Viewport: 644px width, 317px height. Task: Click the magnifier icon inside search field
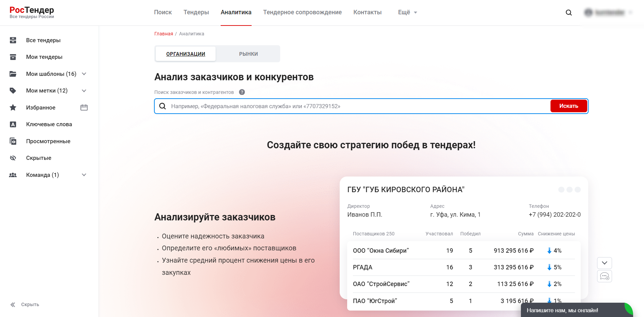tap(163, 106)
